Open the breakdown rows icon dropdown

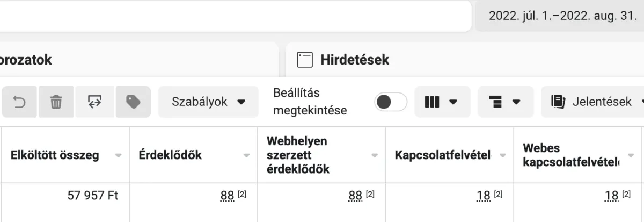(x=505, y=102)
